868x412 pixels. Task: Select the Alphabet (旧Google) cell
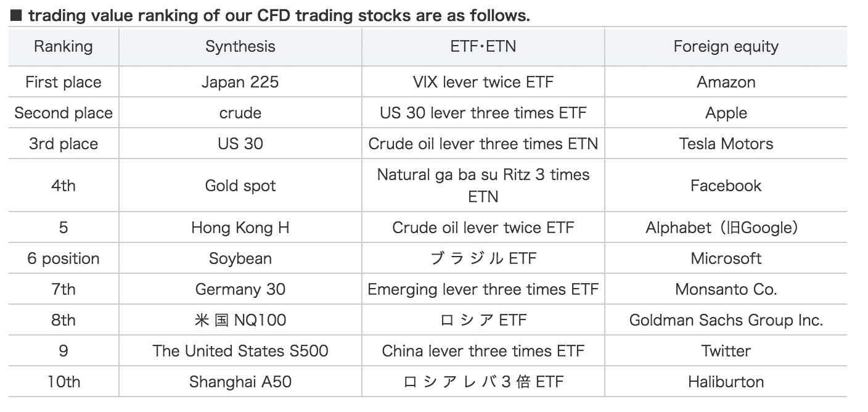[x=726, y=228]
